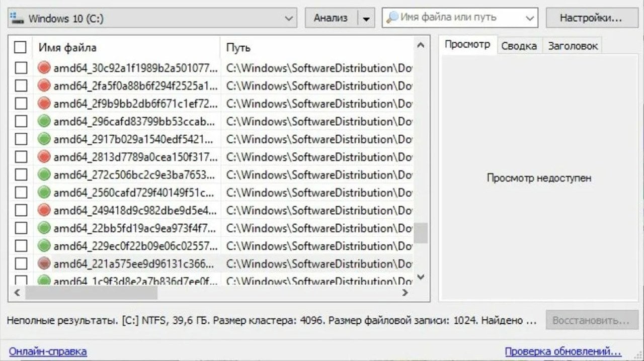Viewport: 644px width, 361px height.
Task: Click red status icon of amd64_2813d7789a0cea150f317 file
Action: click(44, 157)
